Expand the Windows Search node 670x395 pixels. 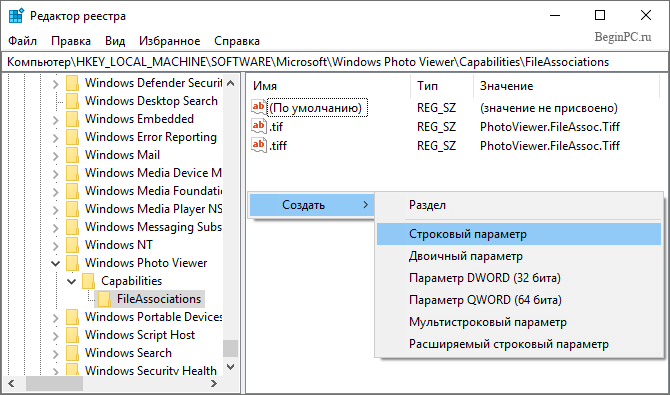[56, 353]
